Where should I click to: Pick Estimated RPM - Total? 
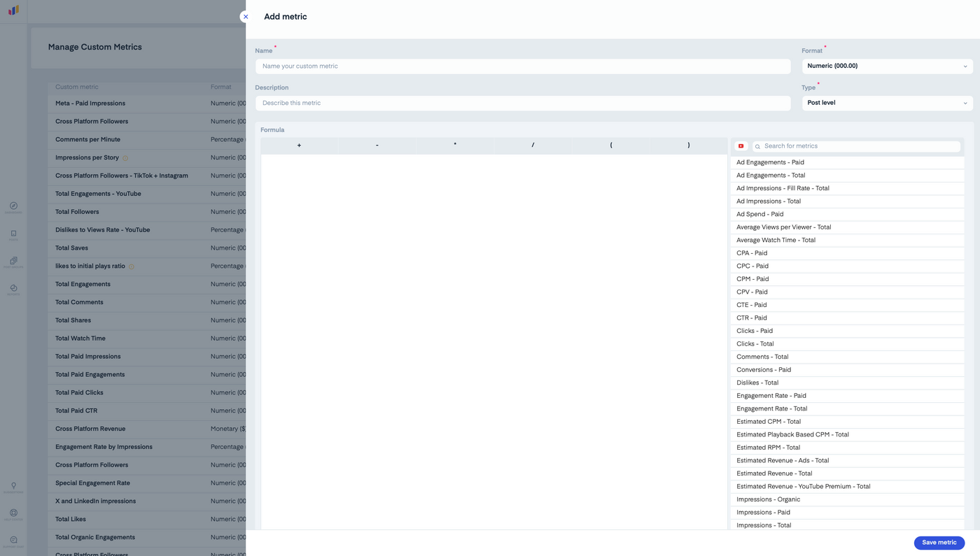[x=847, y=448]
